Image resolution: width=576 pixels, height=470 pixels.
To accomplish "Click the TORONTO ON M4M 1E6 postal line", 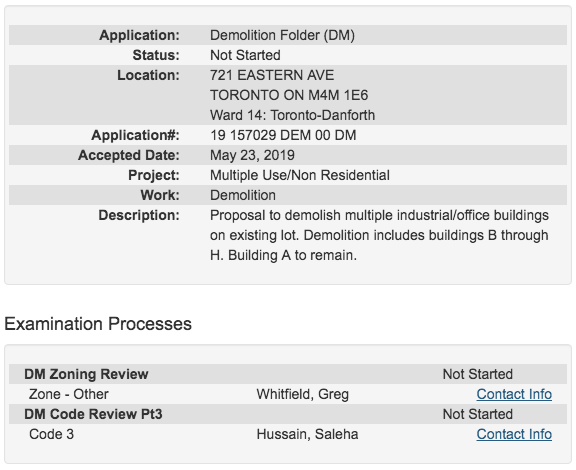I will coord(289,95).
